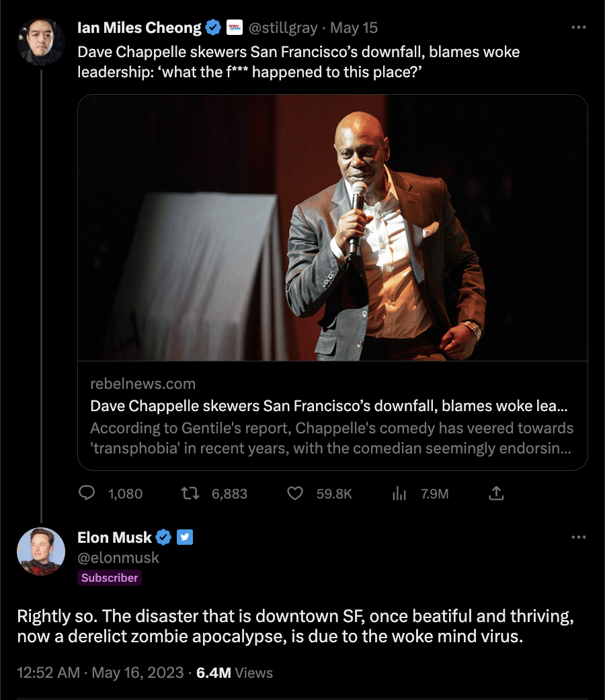Click the May 15 tweet date
This screenshot has height=700, width=605.
coord(354,28)
